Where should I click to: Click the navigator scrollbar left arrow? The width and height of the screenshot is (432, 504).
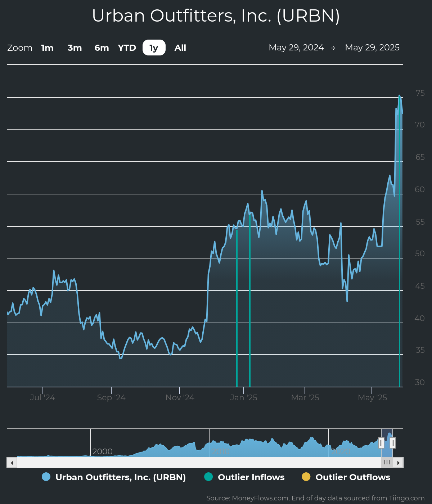tap(12, 463)
